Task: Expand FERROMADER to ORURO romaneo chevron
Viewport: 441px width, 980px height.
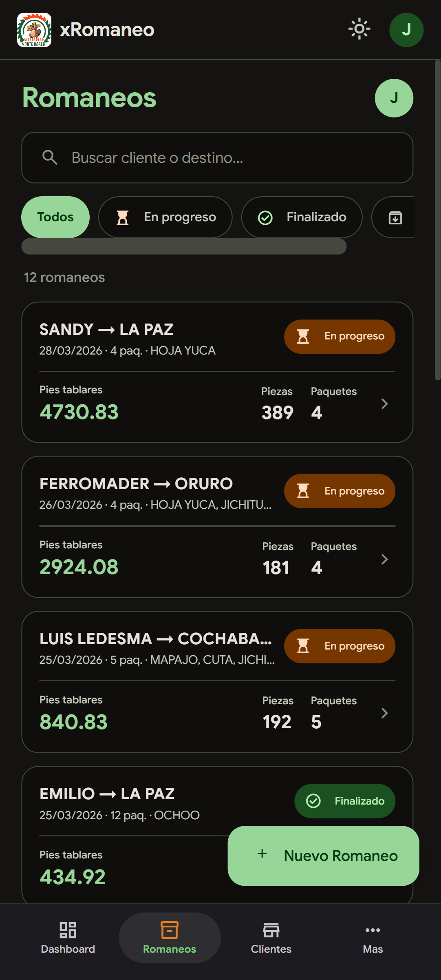Action: 384,559
